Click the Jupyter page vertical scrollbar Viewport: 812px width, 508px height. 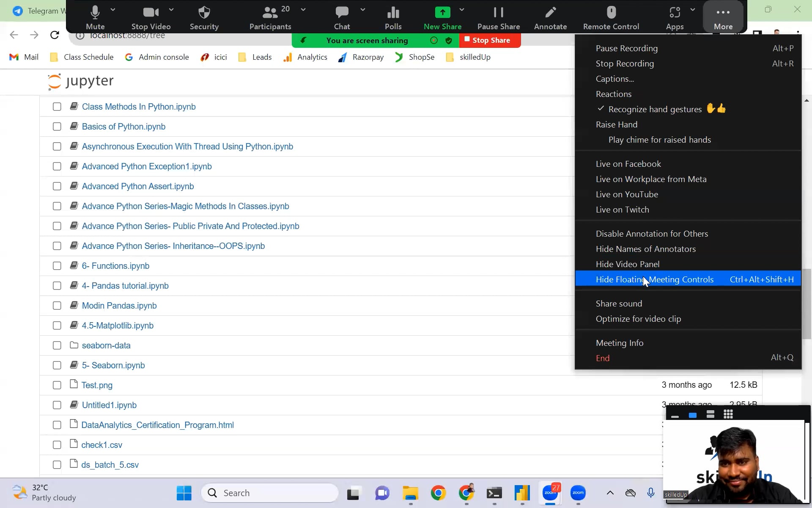coord(807,304)
